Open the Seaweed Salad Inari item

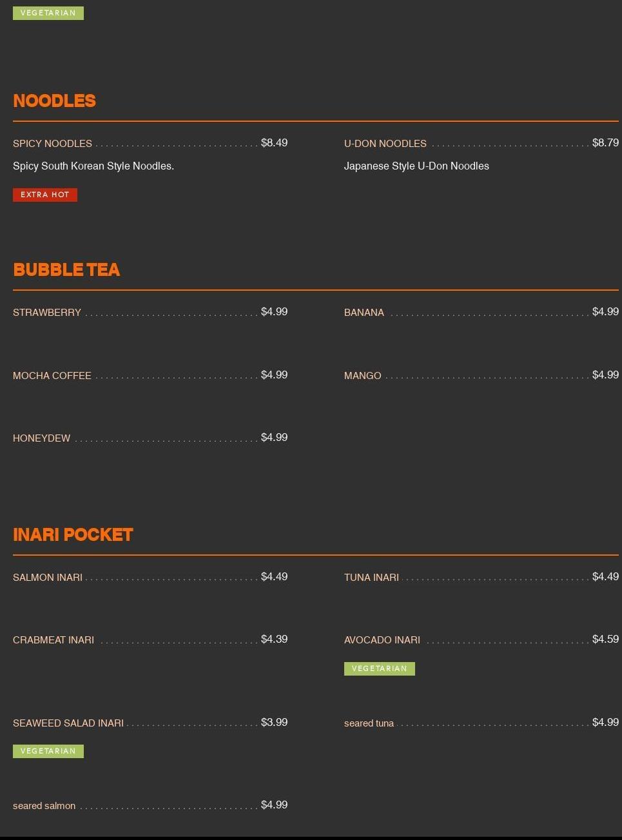click(x=68, y=723)
